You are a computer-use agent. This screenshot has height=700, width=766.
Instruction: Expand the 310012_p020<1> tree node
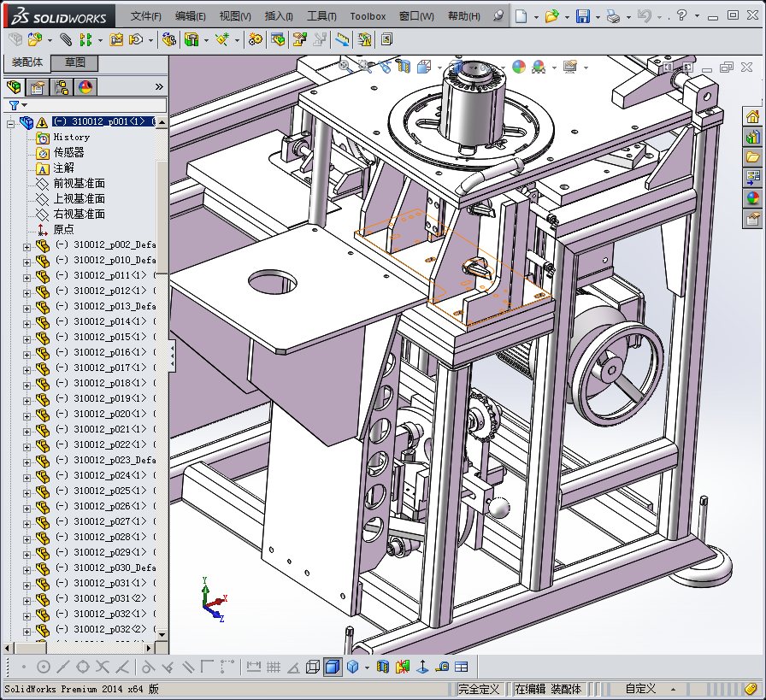coord(27,416)
